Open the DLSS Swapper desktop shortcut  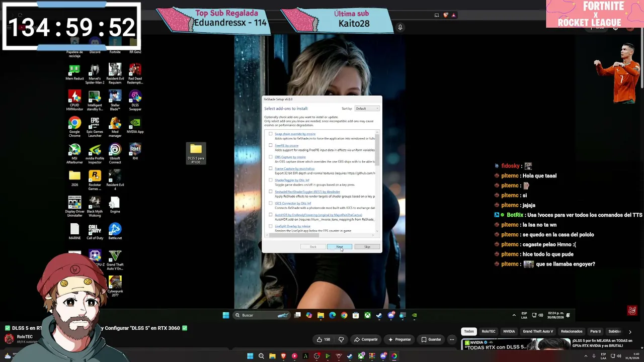pyautogui.click(x=135, y=100)
